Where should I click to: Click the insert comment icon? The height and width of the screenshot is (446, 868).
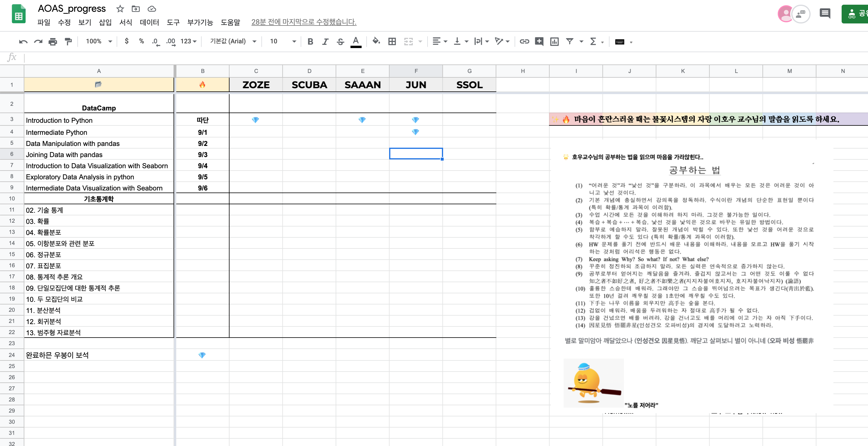click(x=539, y=41)
